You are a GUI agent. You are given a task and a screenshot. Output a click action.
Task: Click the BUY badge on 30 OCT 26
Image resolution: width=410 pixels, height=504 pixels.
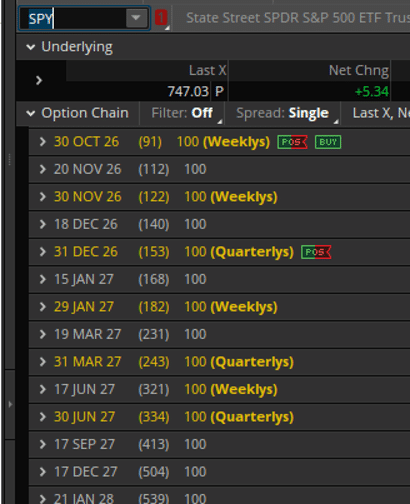328,142
